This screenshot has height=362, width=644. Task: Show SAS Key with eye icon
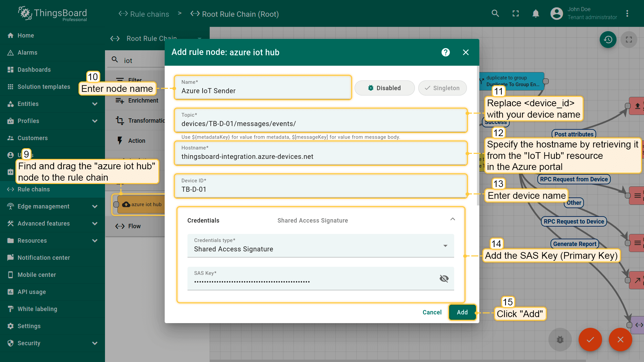click(444, 279)
